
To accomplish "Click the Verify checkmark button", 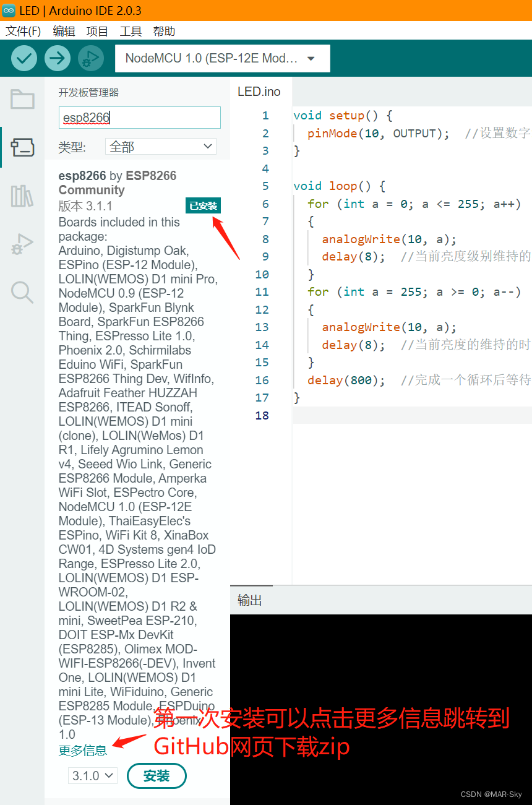I will click(24, 58).
